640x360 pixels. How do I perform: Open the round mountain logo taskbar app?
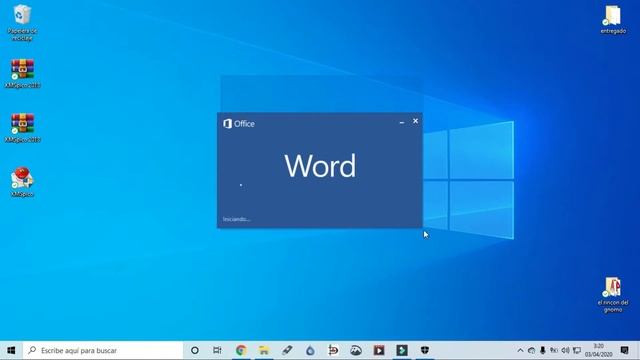click(x=356, y=350)
